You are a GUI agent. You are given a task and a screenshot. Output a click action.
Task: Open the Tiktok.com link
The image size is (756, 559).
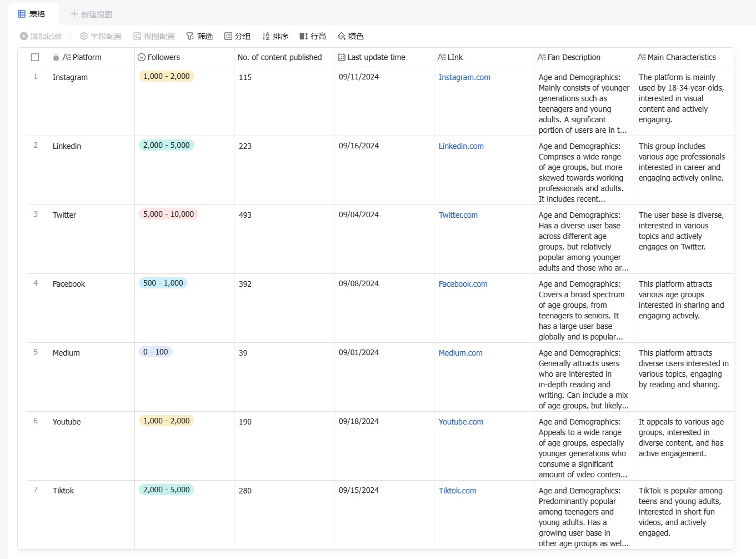458,491
